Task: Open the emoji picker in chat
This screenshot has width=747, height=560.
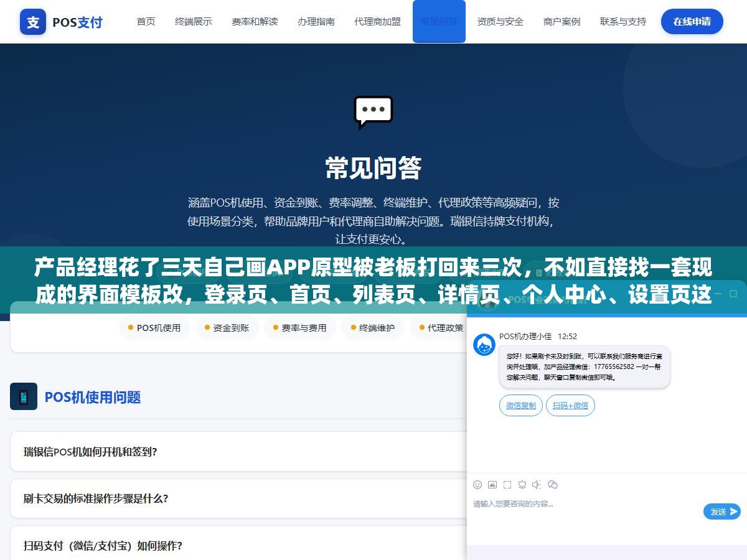Action: coord(477,485)
